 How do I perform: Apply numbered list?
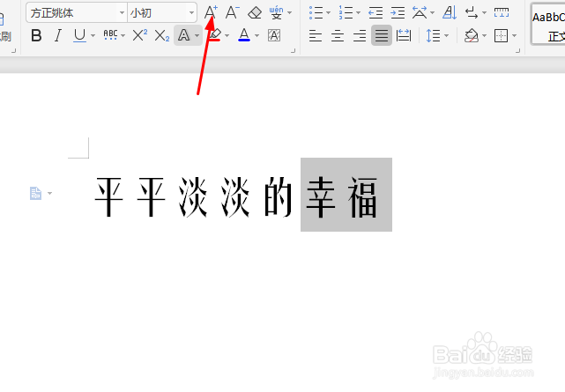[346, 13]
